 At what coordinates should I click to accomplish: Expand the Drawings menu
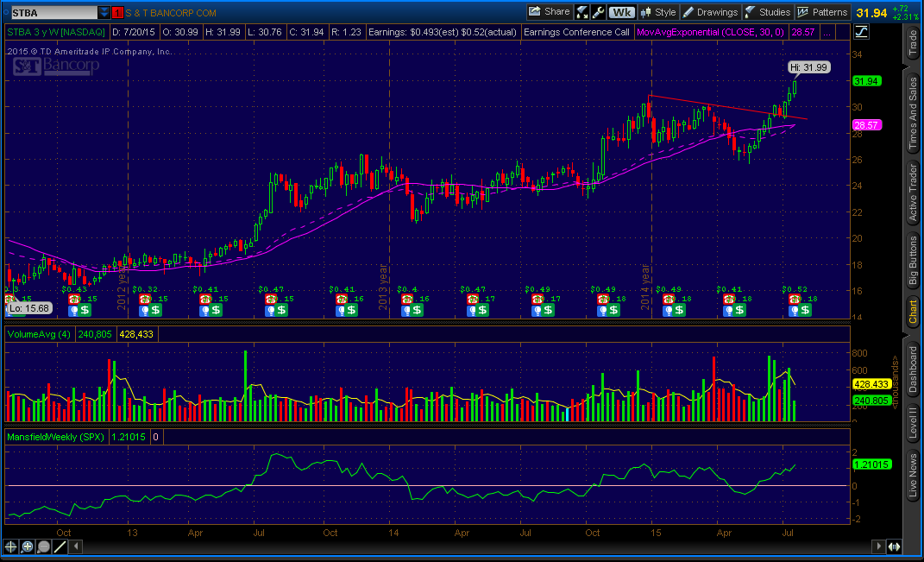pos(710,12)
